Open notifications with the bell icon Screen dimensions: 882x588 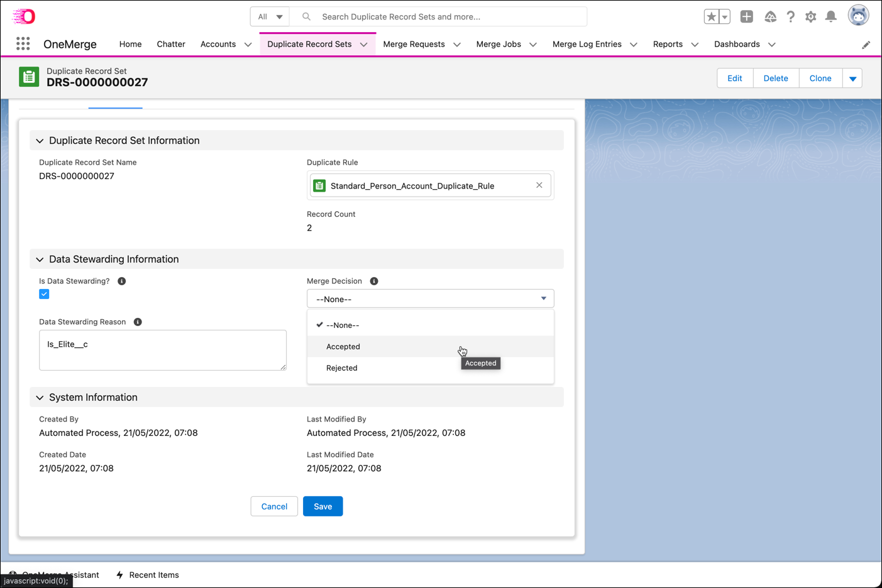[831, 17]
